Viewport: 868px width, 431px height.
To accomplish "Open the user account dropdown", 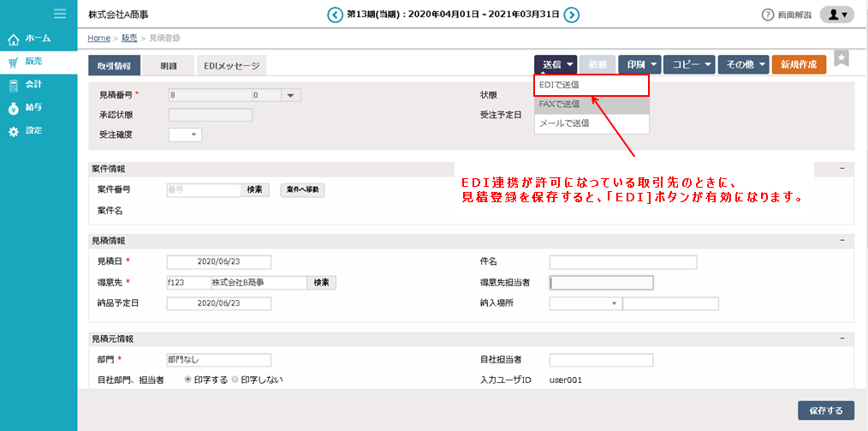I will click(836, 15).
